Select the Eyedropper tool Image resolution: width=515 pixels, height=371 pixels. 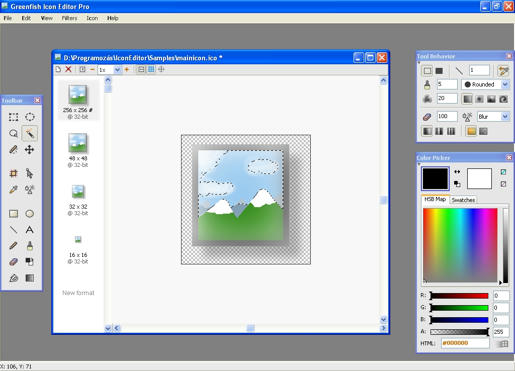coord(13,189)
